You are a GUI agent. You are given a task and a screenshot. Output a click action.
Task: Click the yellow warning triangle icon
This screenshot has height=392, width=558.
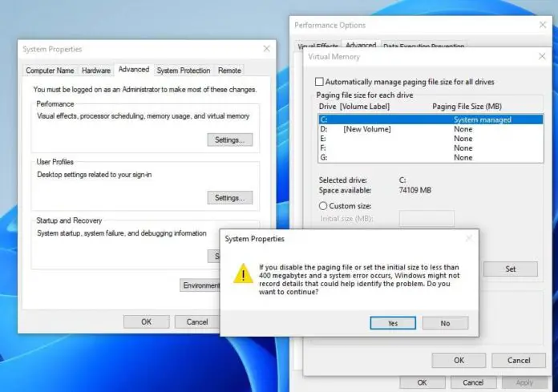pos(242,275)
